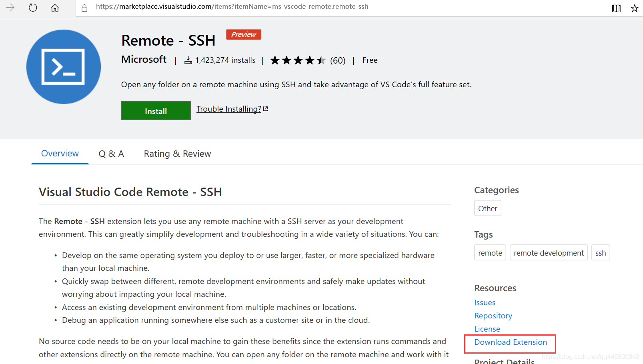
Task: Select the ssh tag
Action: pos(601,253)
